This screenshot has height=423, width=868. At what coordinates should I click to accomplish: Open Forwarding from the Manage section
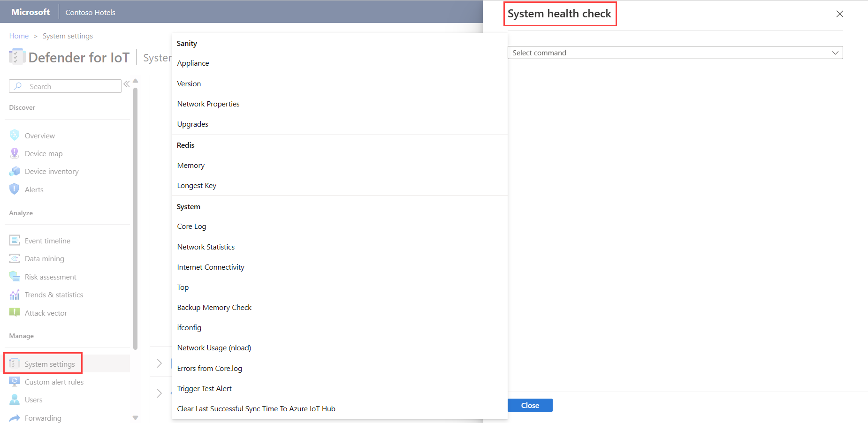coord(43,417)
